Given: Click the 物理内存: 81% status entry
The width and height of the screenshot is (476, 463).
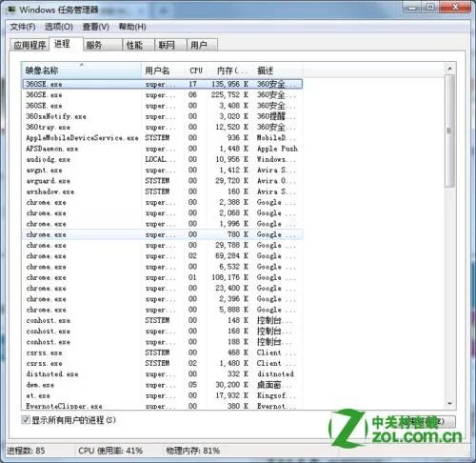Looking at the screenshot, I should point(193,451).
